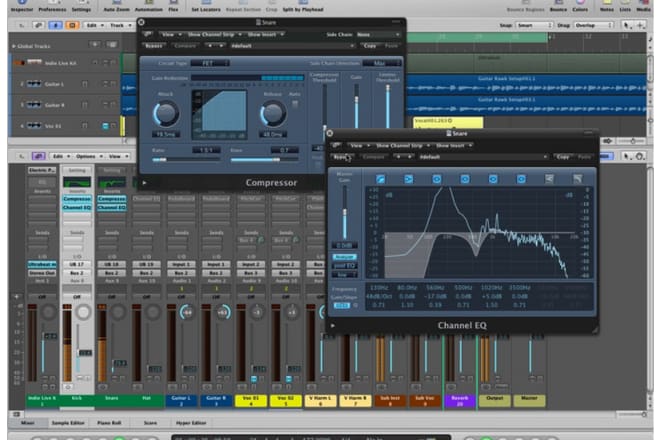Enable the Analyzer button in Channel EQ
Viewport: 660px width, 440px height.
[344, 257]
